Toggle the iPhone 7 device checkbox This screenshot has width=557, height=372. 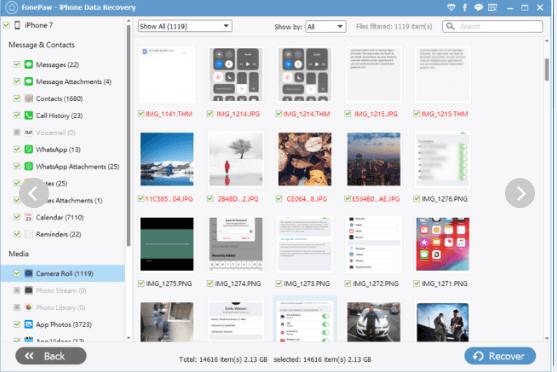pyautogui.click(x=6, y=25)
